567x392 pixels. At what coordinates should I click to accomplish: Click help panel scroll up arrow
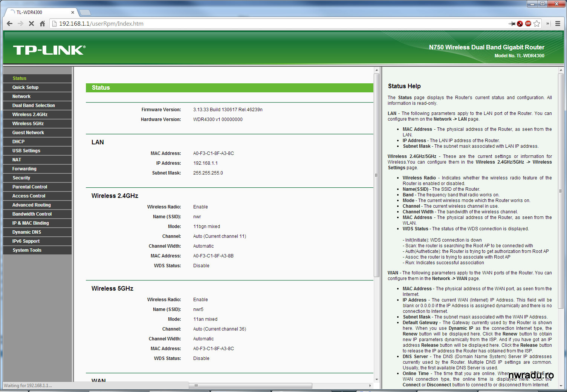561,70
